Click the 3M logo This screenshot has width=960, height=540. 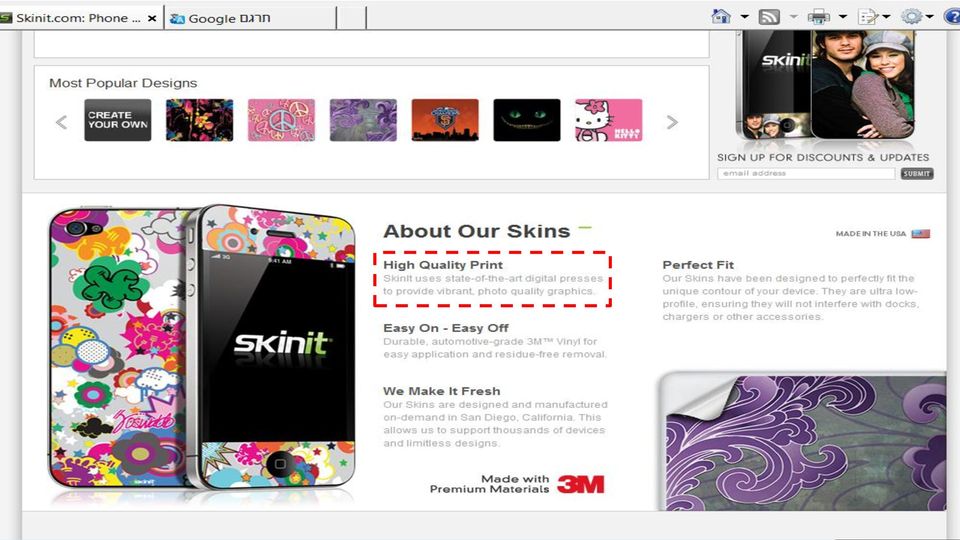click(x=580, y=484)
